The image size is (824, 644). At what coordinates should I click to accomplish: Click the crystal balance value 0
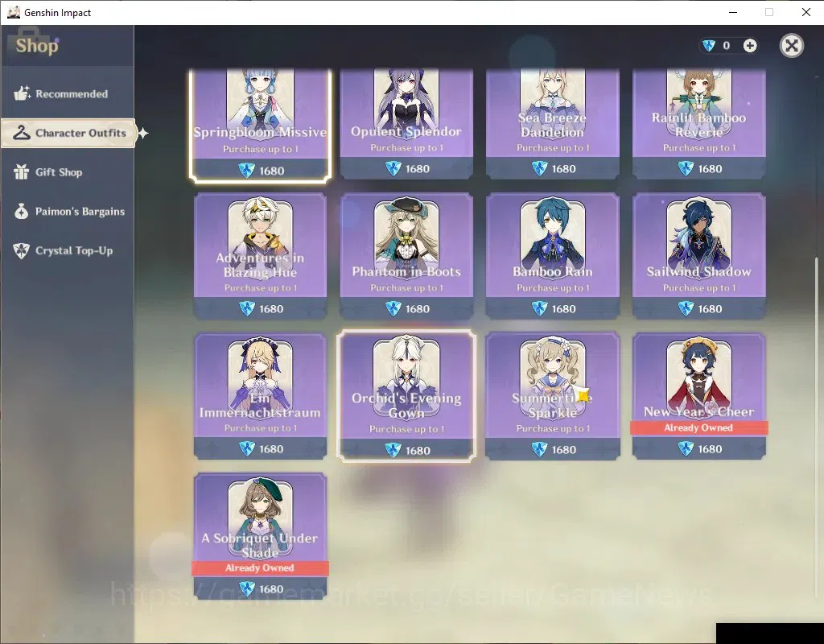(727, 46)
